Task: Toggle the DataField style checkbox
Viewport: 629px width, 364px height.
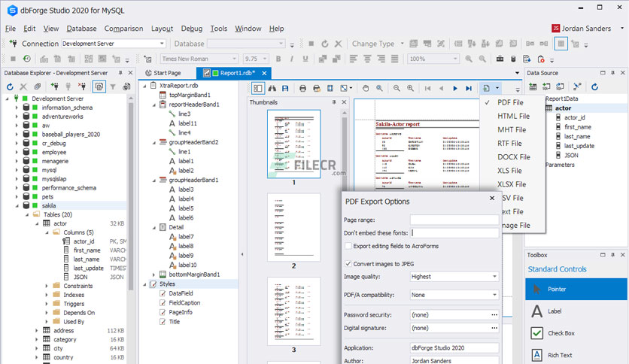Action: click(163, 293)
